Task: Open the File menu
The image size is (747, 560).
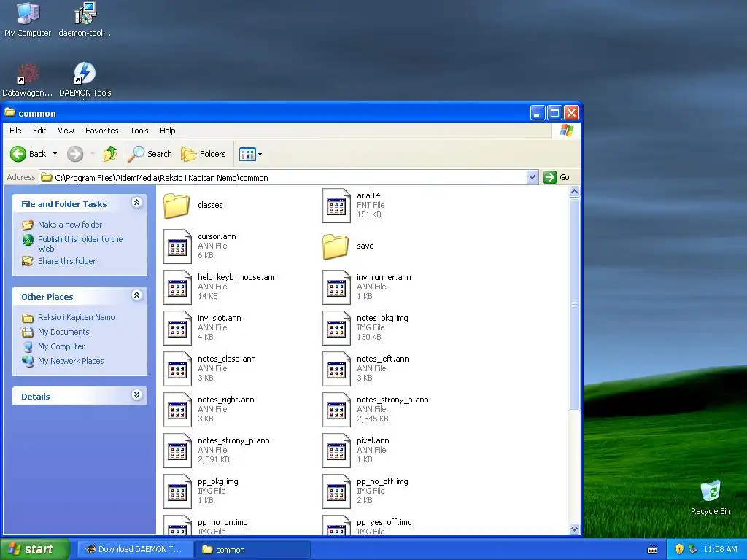Action: pos(15,131)
